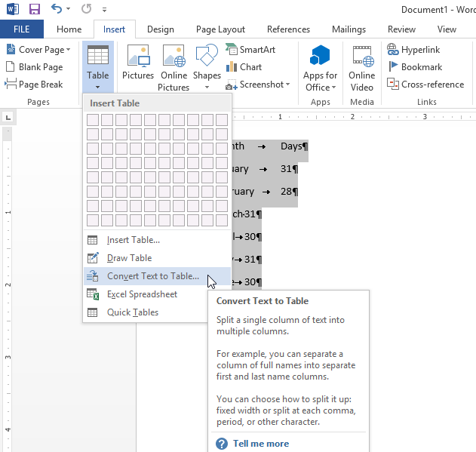The image size is (476, 452).
Task: Click the Save icon in quick access toolbar
Action: (x=35, y=10)
